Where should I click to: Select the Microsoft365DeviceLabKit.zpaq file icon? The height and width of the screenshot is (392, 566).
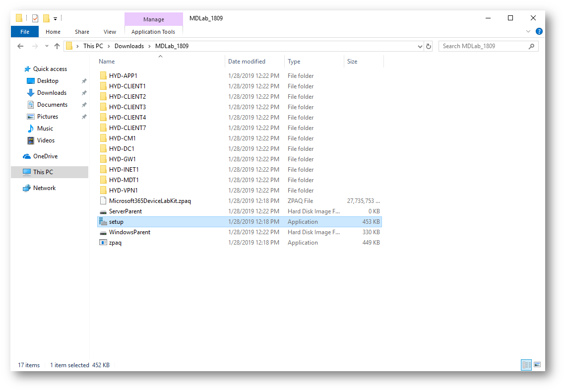pos(103,201)
